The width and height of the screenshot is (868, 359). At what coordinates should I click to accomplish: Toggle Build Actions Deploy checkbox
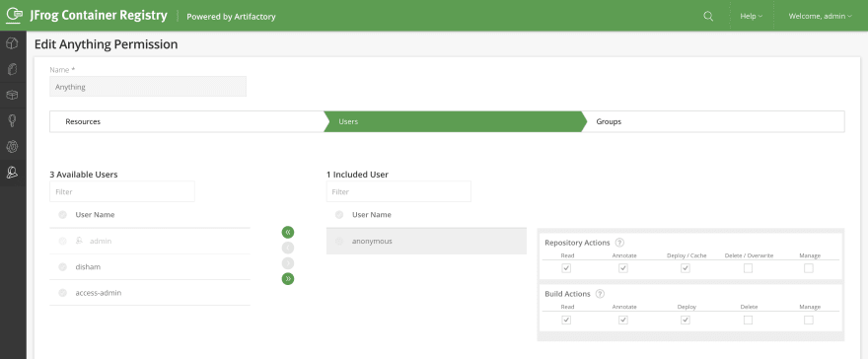686,320
